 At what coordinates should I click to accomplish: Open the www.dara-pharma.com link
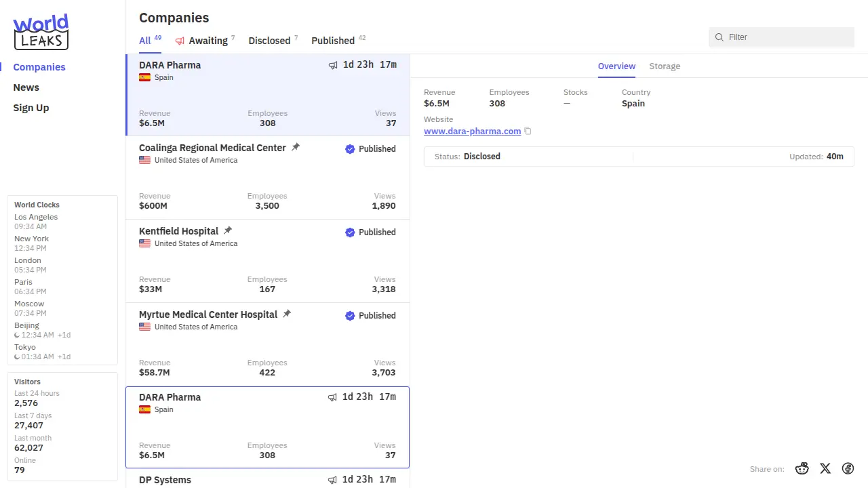tap(472, 131)
